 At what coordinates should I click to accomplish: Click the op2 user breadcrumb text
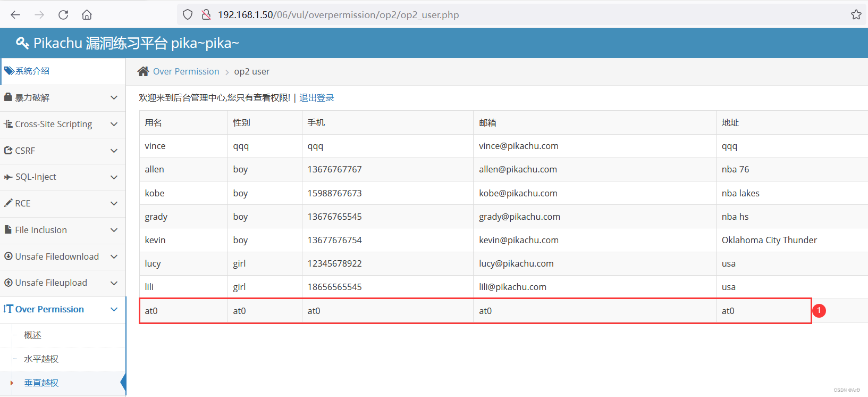[x=252, y=71]
